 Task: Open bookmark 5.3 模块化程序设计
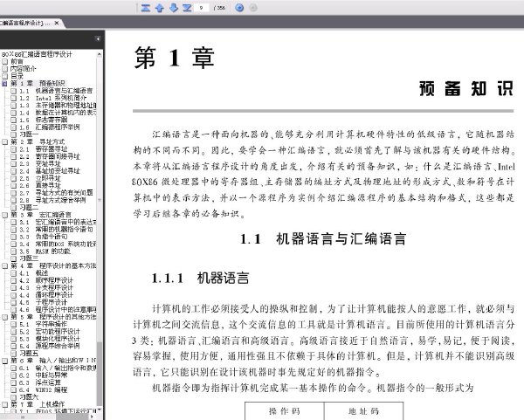50,339
